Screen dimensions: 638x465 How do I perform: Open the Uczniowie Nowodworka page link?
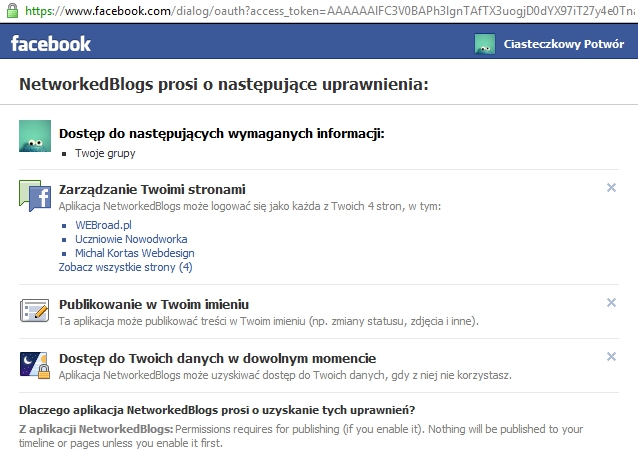[x=131, y=239]
